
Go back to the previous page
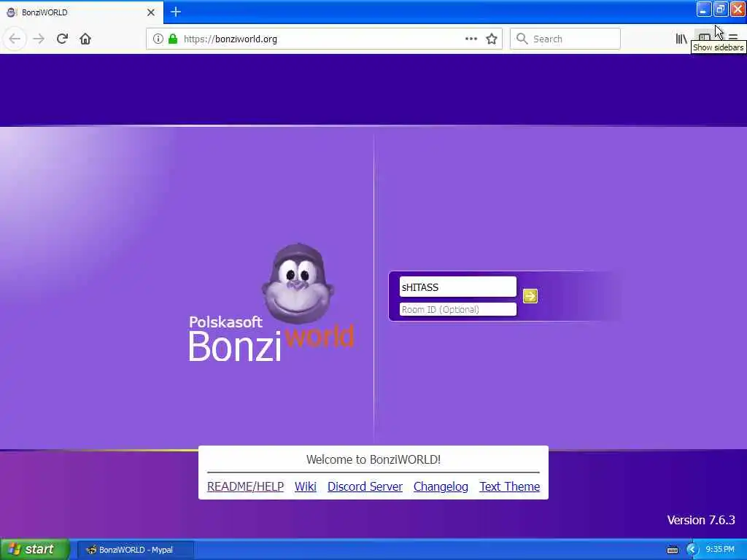pyautogui.click(x=15, y=39)
